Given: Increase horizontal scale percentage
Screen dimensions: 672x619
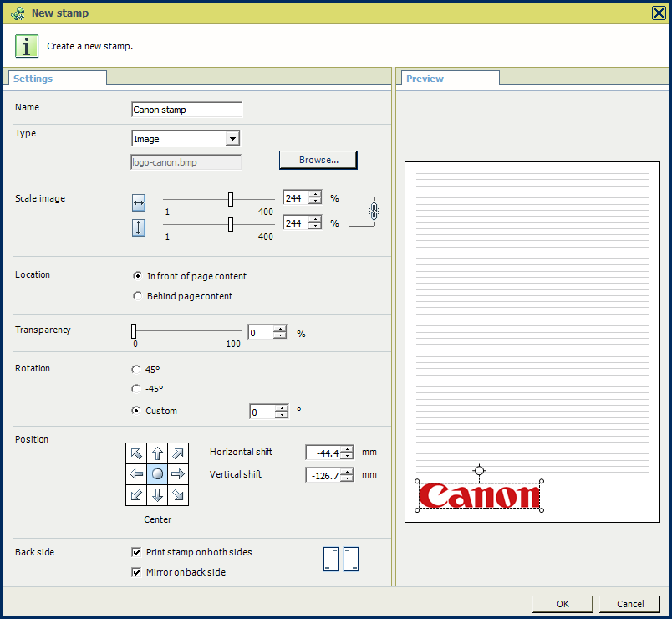Looking at the screenshot, I should (315, 194).
